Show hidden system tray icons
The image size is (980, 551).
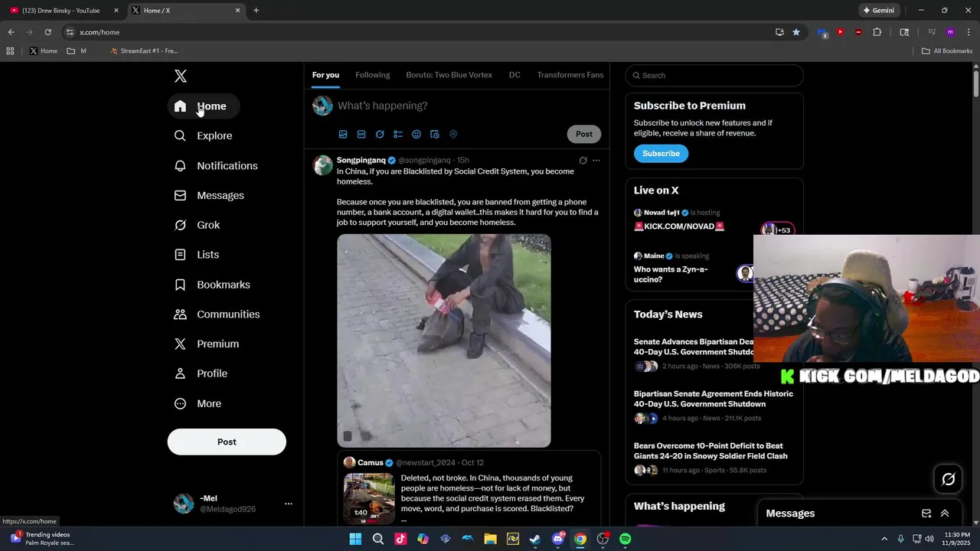[884, 539]
